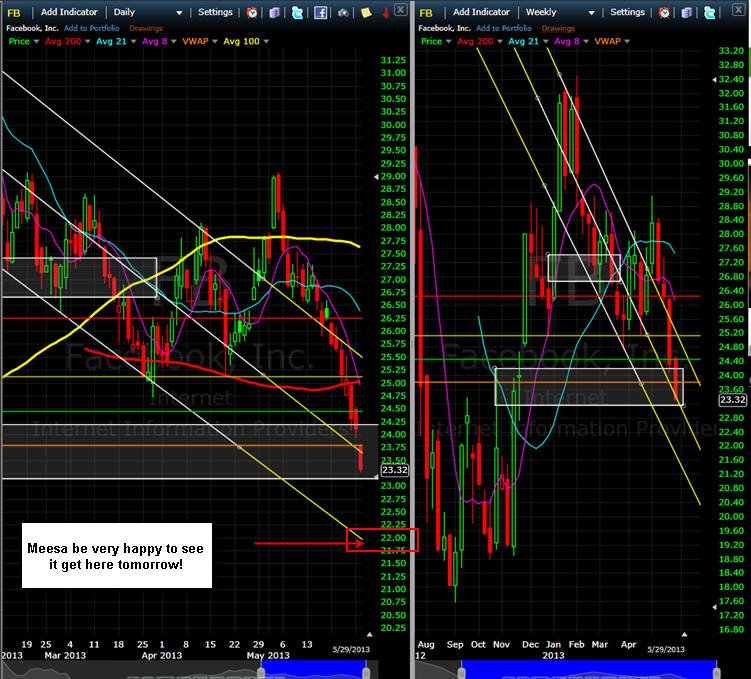The image size is (751, 679).
Task: Open the Drawings link in Weekly chart
Action: coord(558,28)
